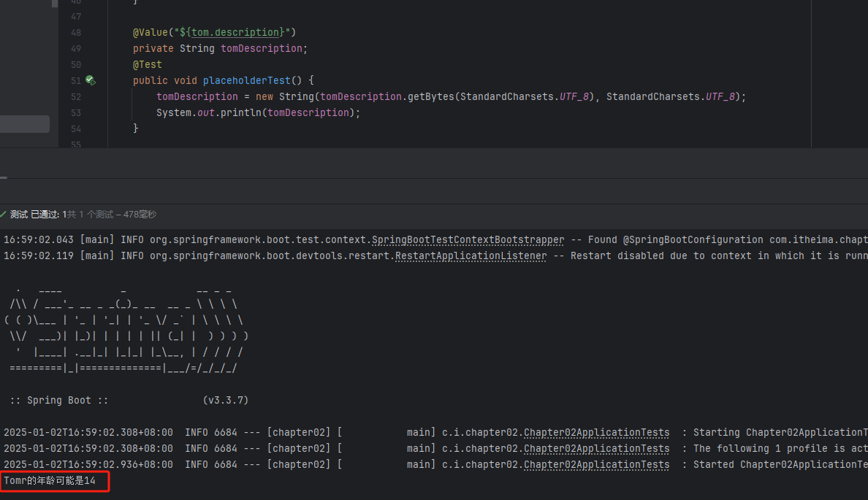Click the Spring Boot version (v3.3.7) text
This screenshot has height=500, width=868.
[225, 400]
